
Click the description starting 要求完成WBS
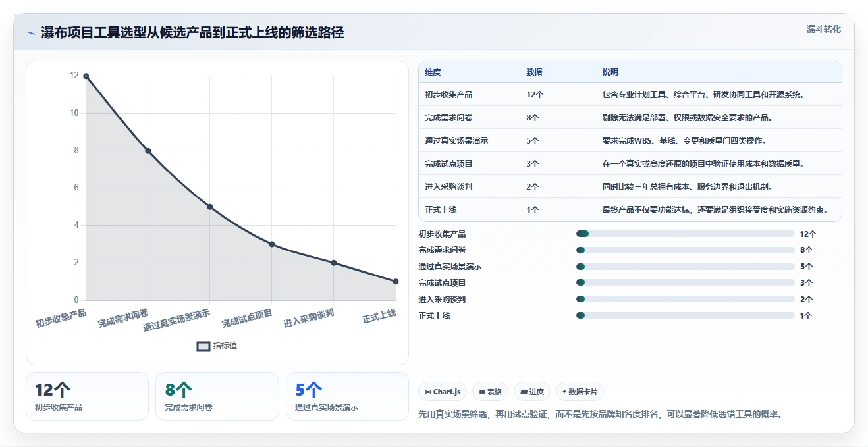point(684,141)
